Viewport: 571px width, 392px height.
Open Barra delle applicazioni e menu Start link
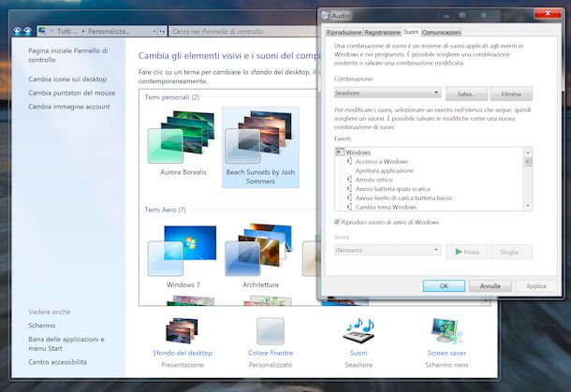pyautogui.click(x=66, y=343)
